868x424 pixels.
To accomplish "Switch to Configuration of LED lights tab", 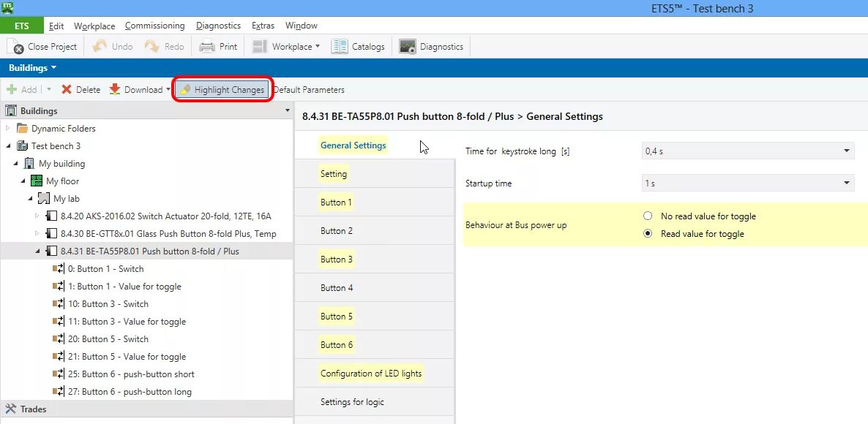I will point(371,374).
